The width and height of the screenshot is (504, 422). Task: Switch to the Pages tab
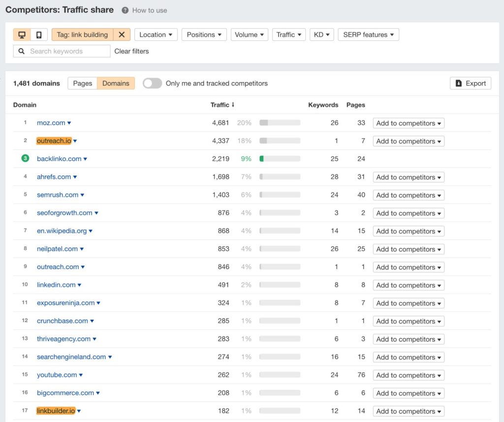[82, 83]
